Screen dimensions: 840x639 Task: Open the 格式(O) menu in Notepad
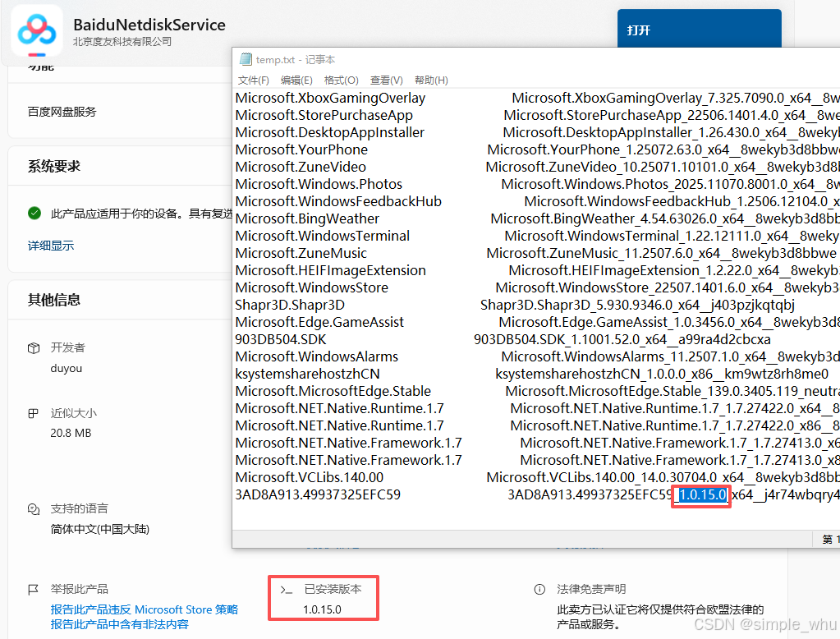click(x=342, y=80)
